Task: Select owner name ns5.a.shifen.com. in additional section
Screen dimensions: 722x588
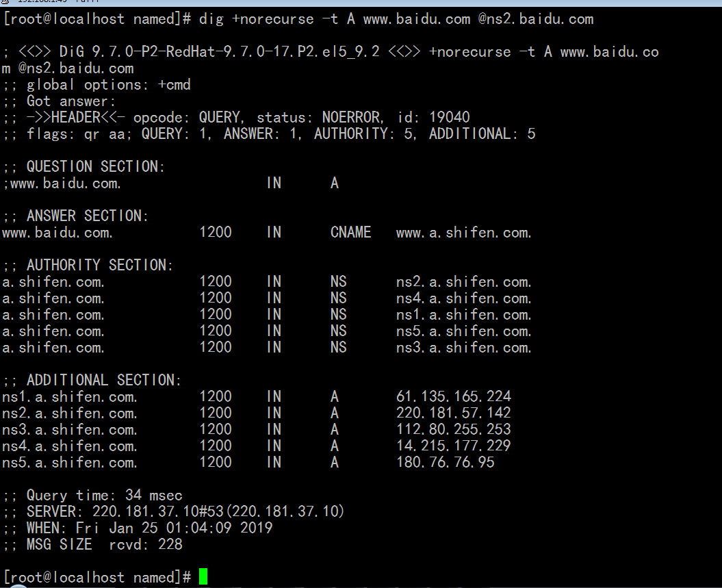Action: (70, 462)
